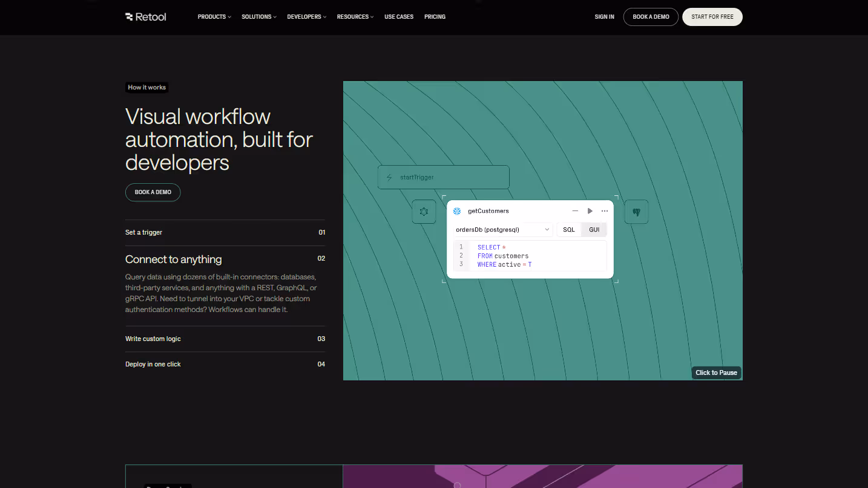
Task: Click step number 01
Action: coord(322,232)
